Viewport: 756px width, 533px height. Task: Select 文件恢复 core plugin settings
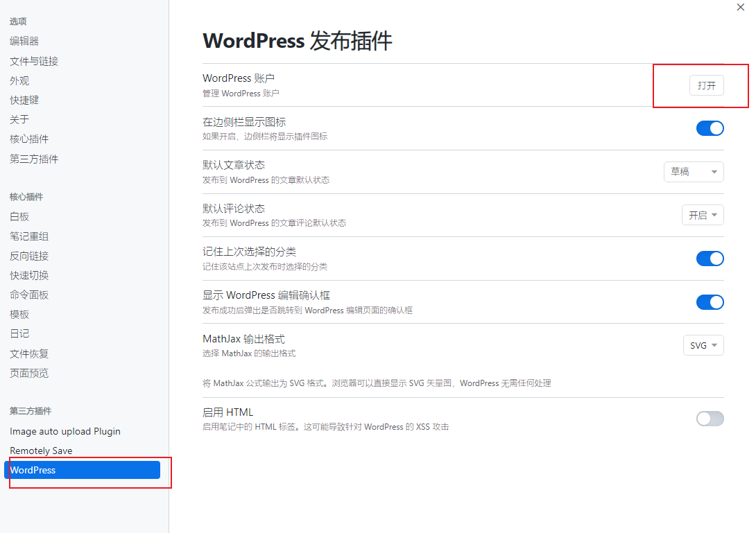29,353
